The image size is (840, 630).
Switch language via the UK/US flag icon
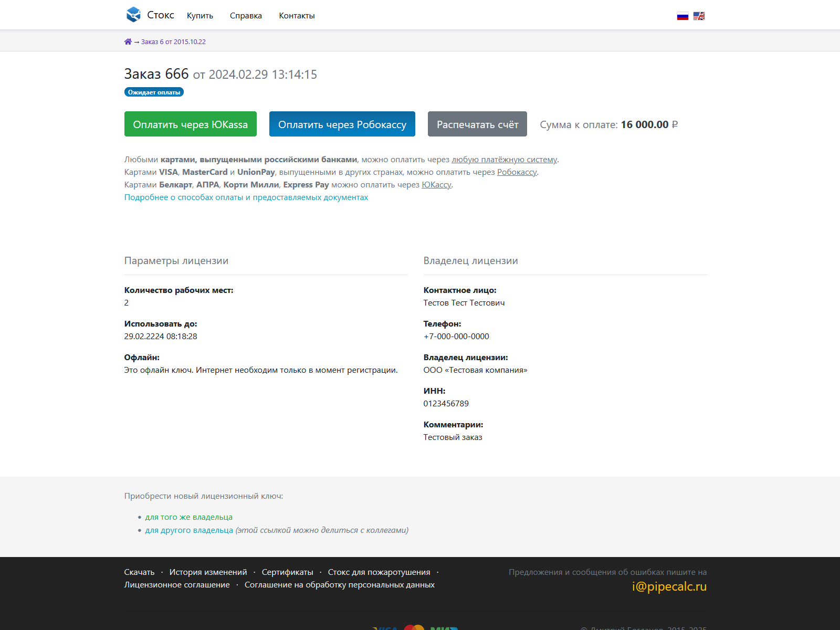(x=699, y=16)
